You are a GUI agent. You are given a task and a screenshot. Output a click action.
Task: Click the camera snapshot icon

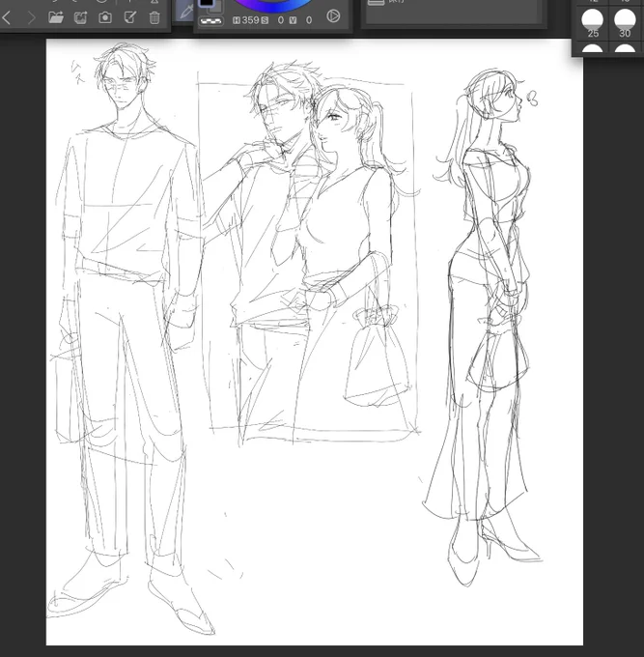(x=105, y=17)
